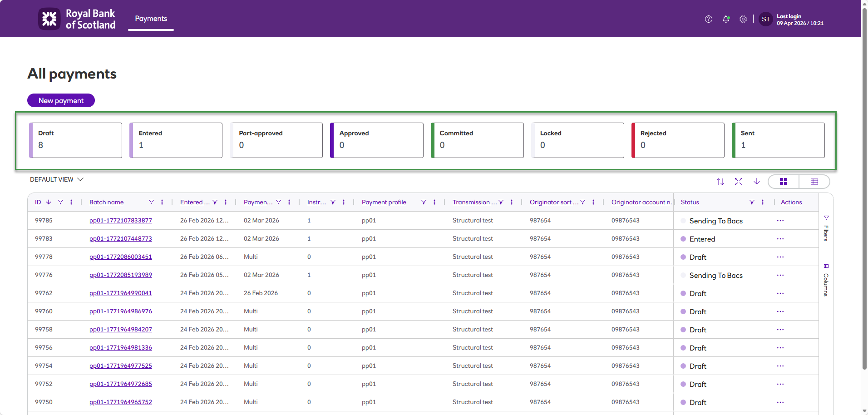
Task: Open batch pp01-1771964990041
Action: 121,293
